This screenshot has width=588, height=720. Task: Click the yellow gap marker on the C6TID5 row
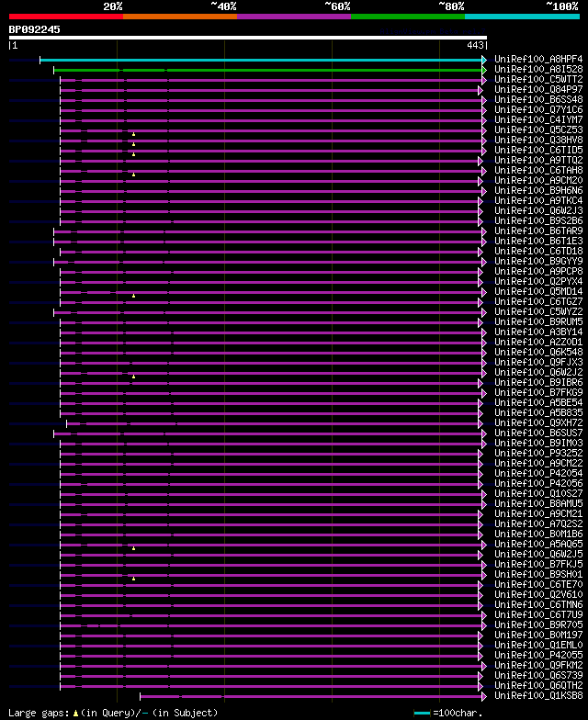[134, 154]
